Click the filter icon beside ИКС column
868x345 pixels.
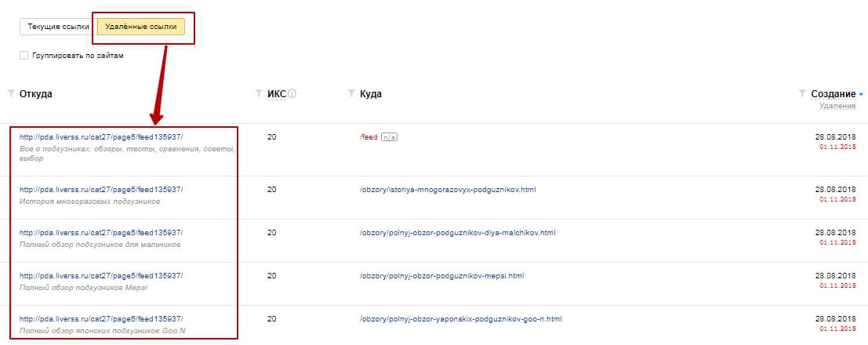point(259,93)
